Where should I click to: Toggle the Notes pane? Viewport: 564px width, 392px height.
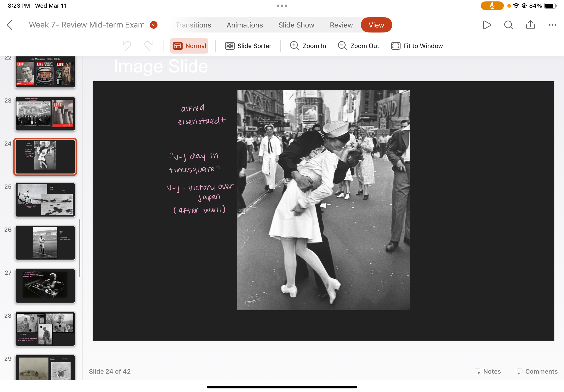tap(487, 371)
